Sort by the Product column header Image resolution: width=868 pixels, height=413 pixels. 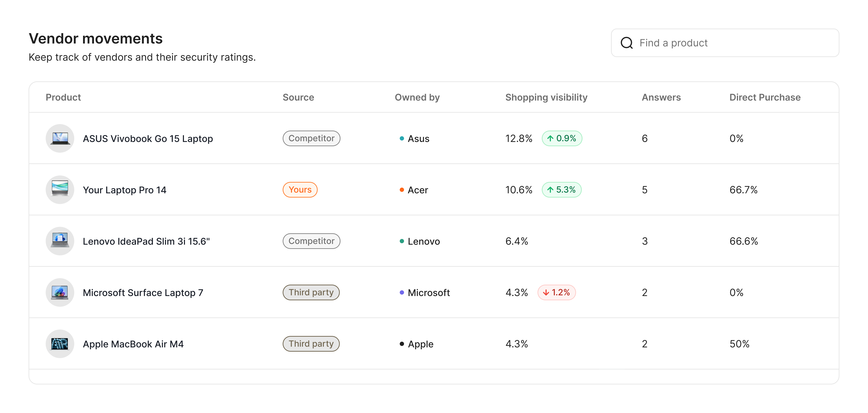(63, 97)
